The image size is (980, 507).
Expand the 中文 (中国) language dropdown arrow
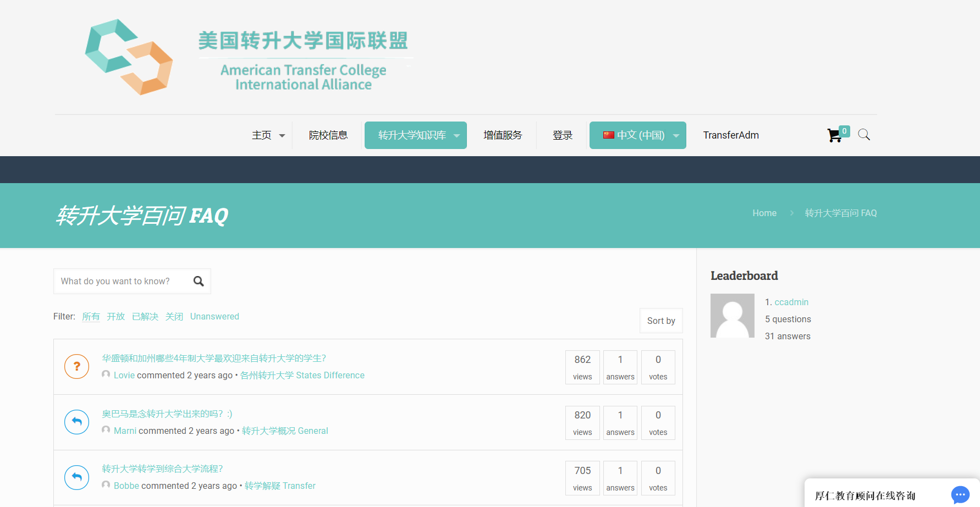pos(676,136)
